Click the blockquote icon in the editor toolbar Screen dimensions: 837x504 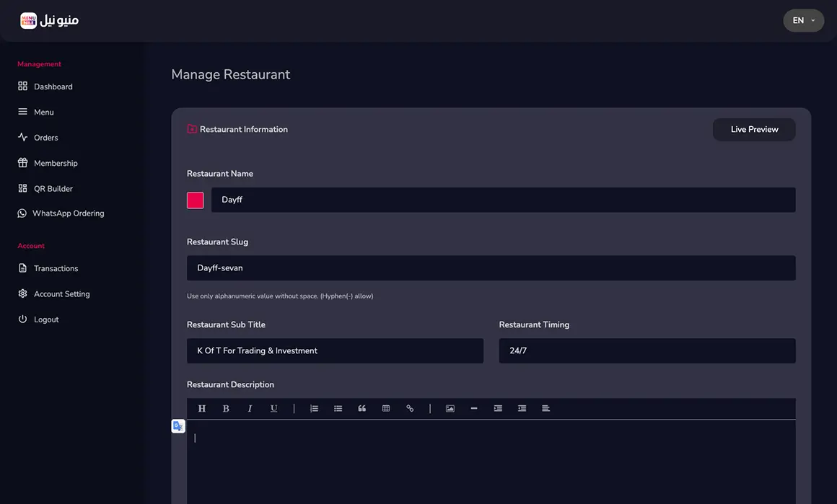click(x=362, y=409)
